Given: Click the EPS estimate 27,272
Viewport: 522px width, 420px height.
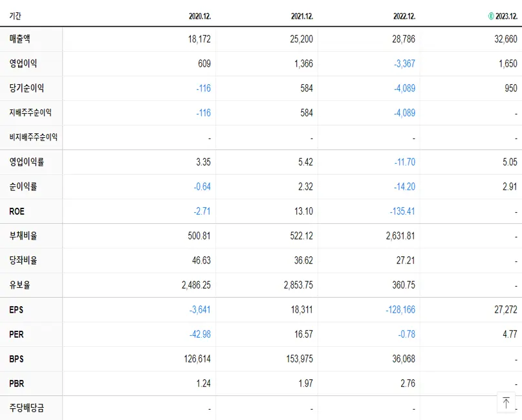Looking at the screenshot, I should pyautogui.click(x=506, y=310).
